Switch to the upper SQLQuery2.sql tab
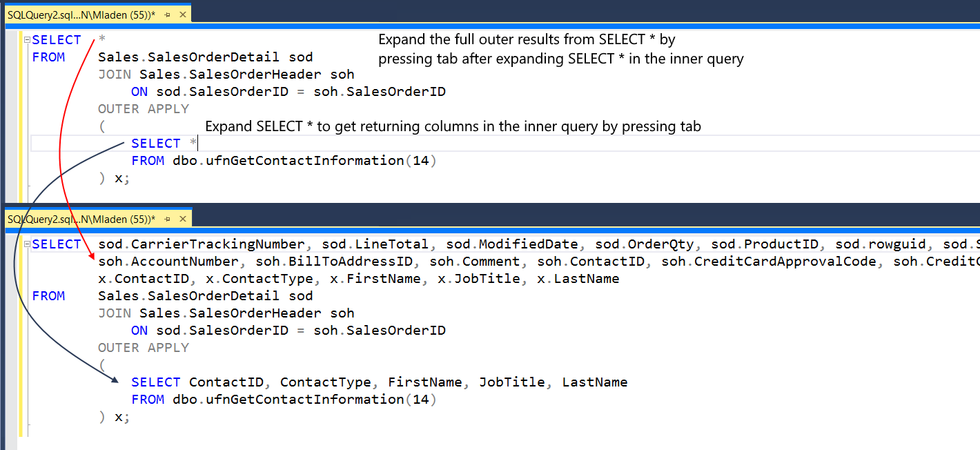The height and width of the screenshot is (450, 980). coord(81,14)
